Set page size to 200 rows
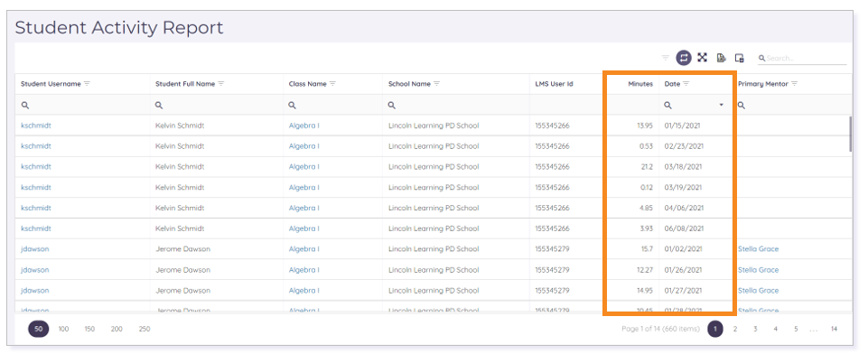The image size is (868, 354). [117, 329]
